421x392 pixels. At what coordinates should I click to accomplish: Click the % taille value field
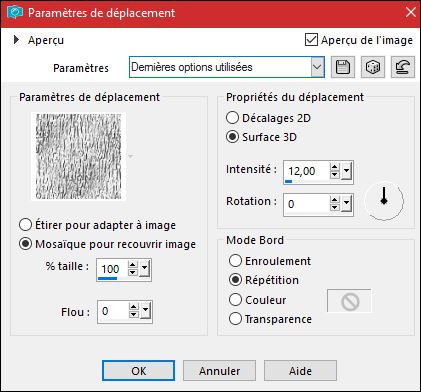pyautogui.click(x=112, y=269)
